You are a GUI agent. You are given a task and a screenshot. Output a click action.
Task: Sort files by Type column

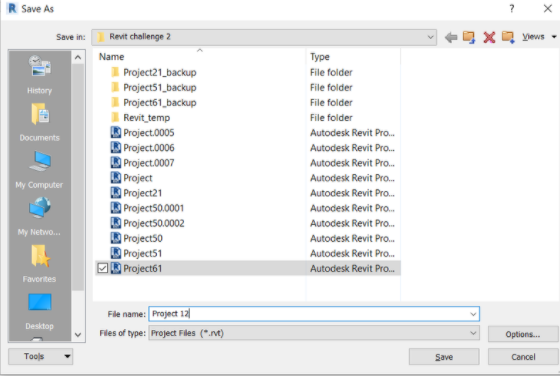pos(320,57)
